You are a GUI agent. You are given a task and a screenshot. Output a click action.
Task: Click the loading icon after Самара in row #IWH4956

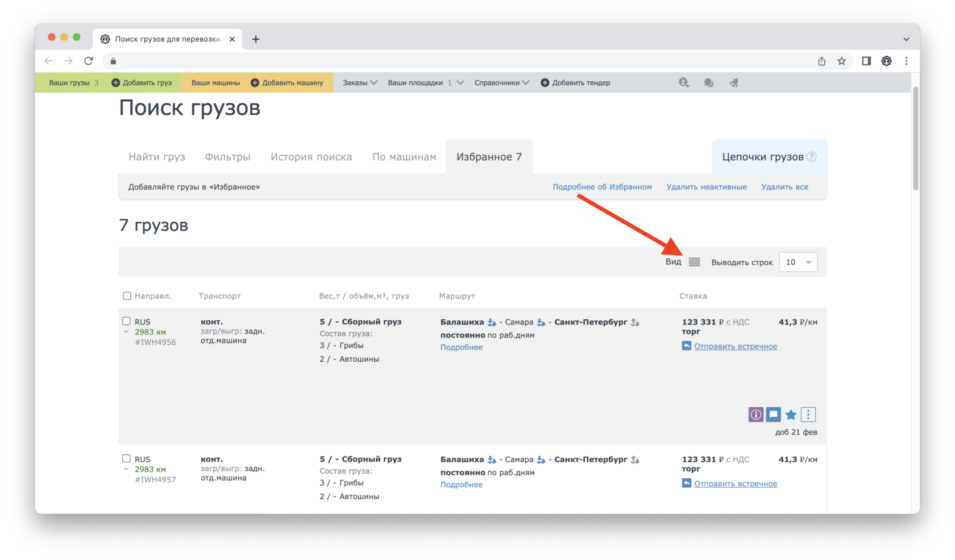pyautogui.click(x=541, y=323)
